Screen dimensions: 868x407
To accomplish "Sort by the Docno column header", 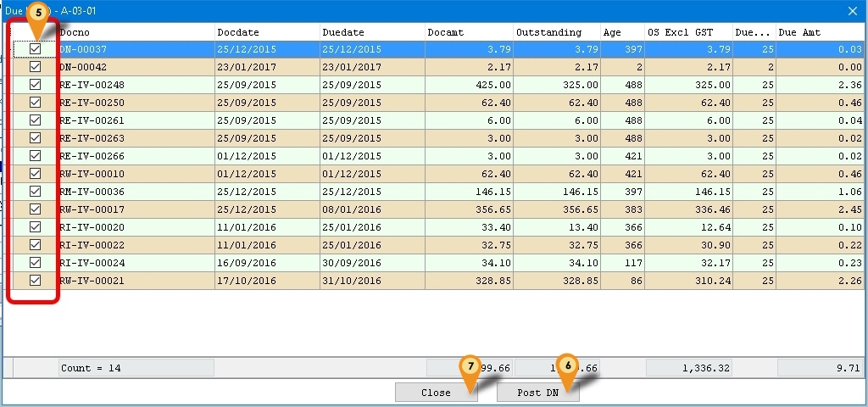I will tap(136, 32).
